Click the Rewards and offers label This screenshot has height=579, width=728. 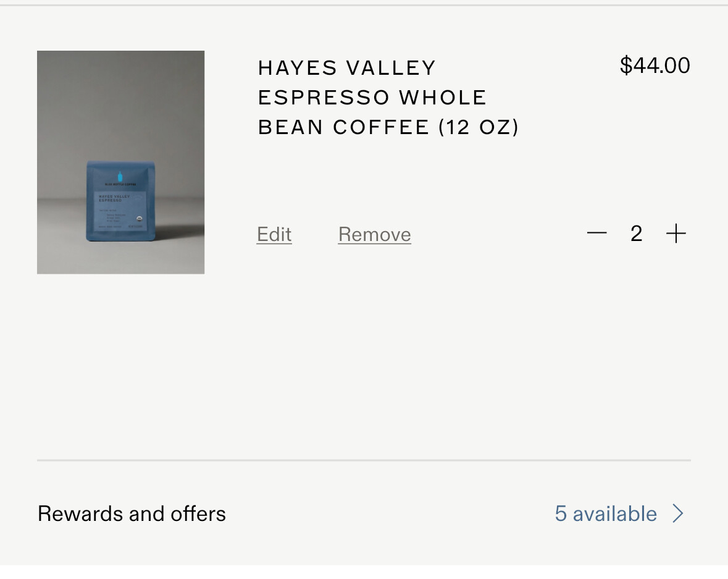tap(132, 513)
